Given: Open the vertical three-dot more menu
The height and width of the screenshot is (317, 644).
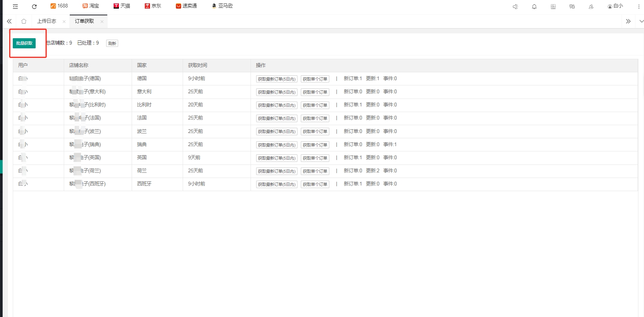Looking at the screenshot, I should pos(639,6).
